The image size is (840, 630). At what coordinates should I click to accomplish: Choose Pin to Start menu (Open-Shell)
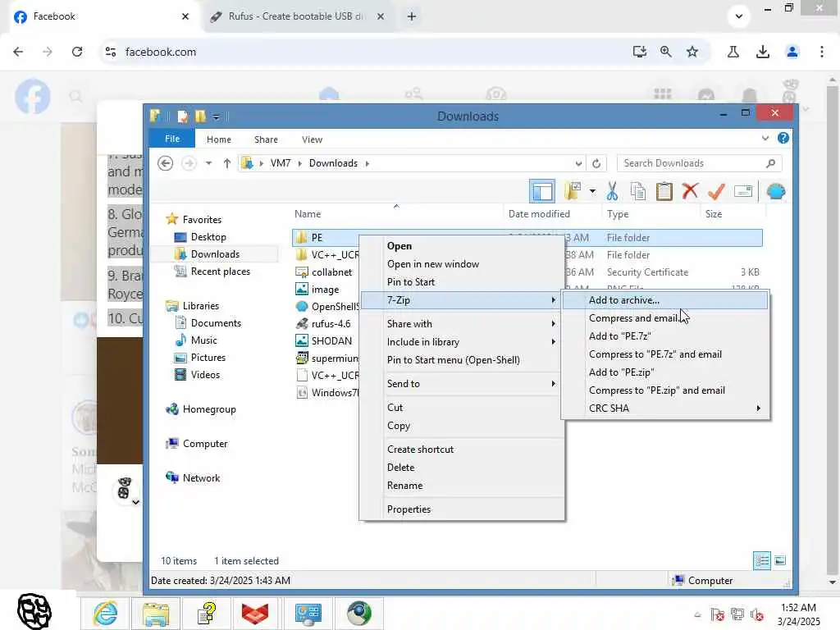tap(462, 360)
